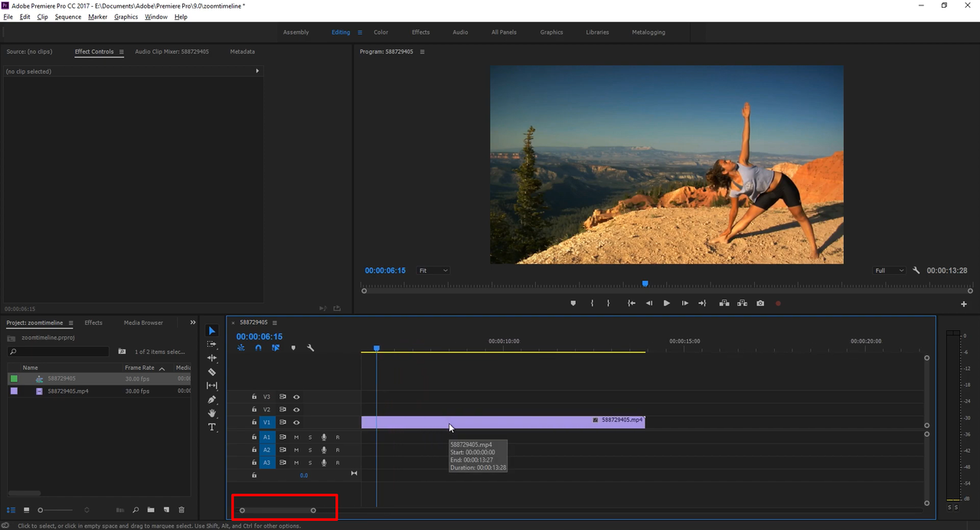Switch Project panel to list view

click(x=11, y=509)
